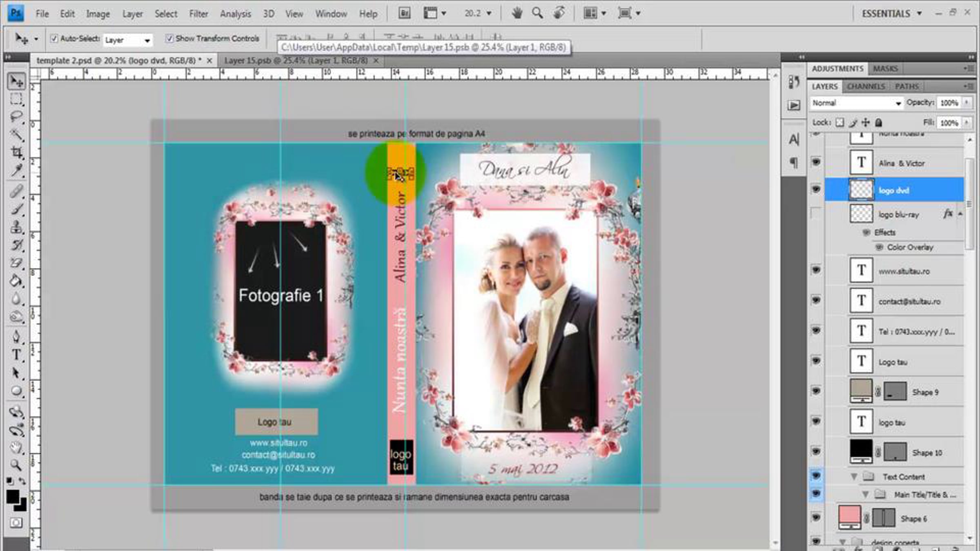The width and height of the screenshot is (980, 551).
Task: Launch Bridge from the Br icon
Action: [x=404, y=13]
